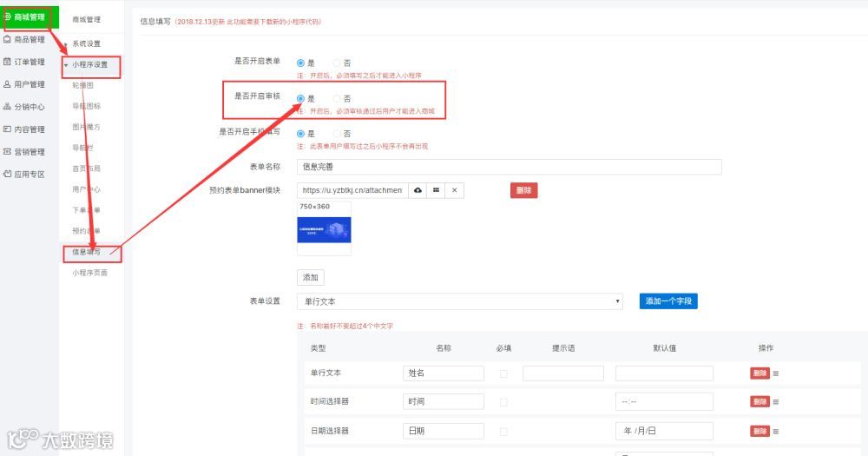This screenshot has height=456, width=868.
Task: Click the drag handle in the 日期 row
Action: 775,431
